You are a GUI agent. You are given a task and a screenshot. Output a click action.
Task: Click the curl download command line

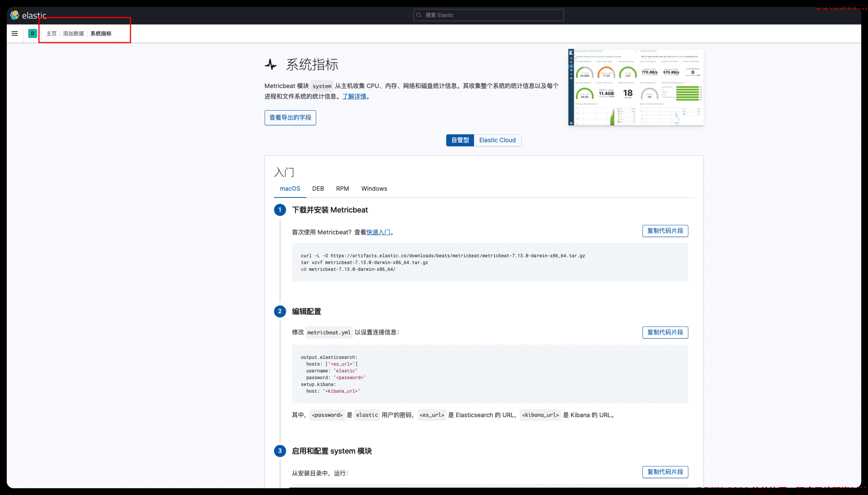click(443, 256)
